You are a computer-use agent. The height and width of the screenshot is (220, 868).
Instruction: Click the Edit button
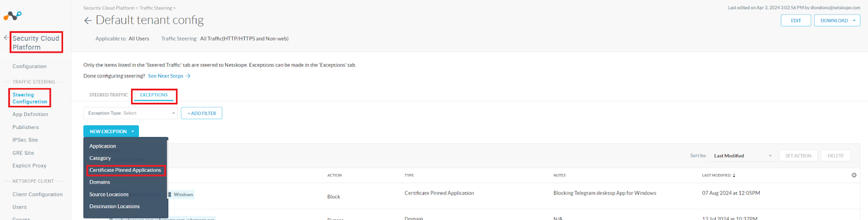click(796, 21)
